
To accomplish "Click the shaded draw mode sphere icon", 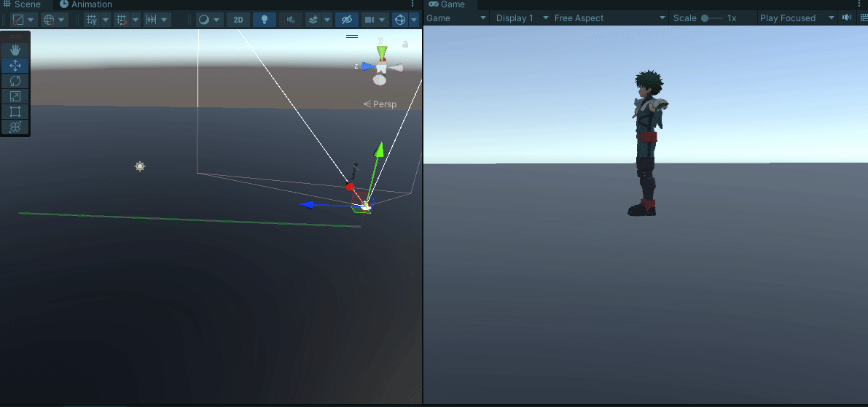I will (204, 20).
